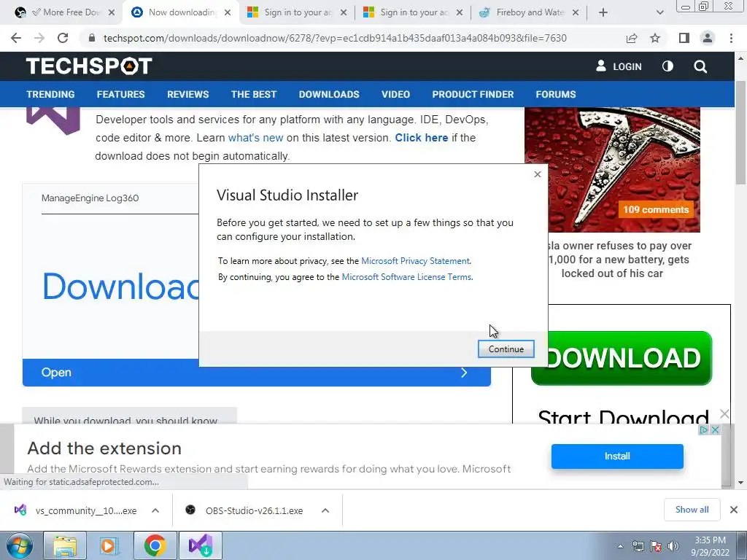View site info padlock icon
The image size is (747, 560).
(92, 38)
